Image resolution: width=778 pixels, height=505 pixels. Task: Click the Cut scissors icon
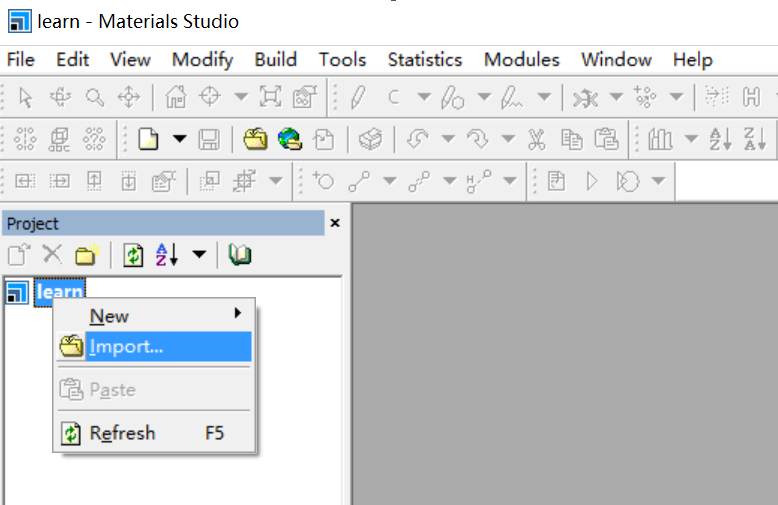[x=536, y=139]
